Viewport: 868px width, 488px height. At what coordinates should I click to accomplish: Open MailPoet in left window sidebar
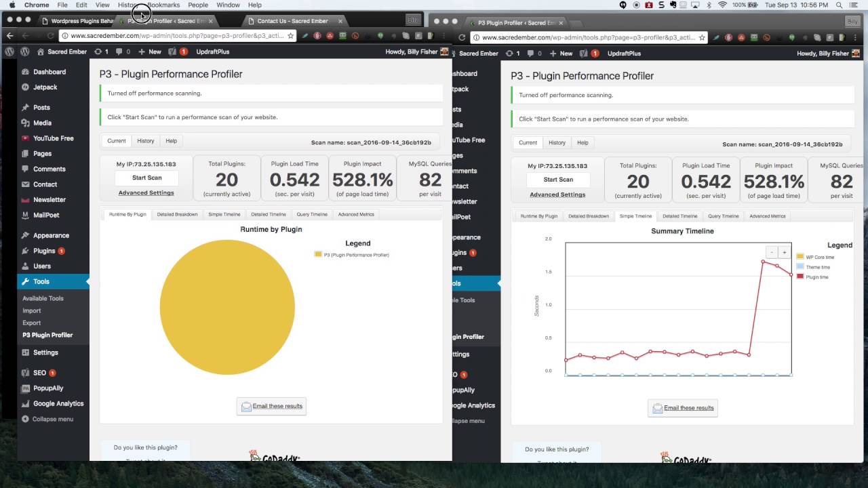[x=47, y=216]
